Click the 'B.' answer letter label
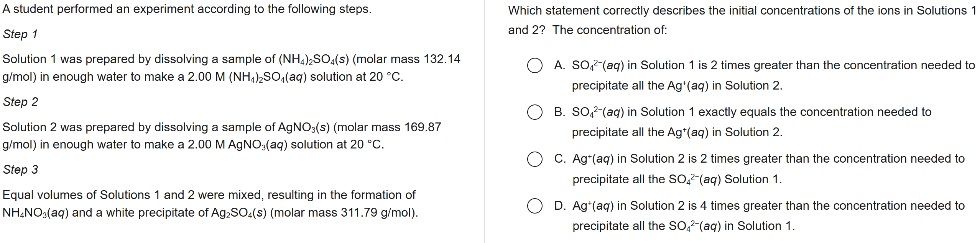Viewport: 980px width, 243px height. [559, 112]
